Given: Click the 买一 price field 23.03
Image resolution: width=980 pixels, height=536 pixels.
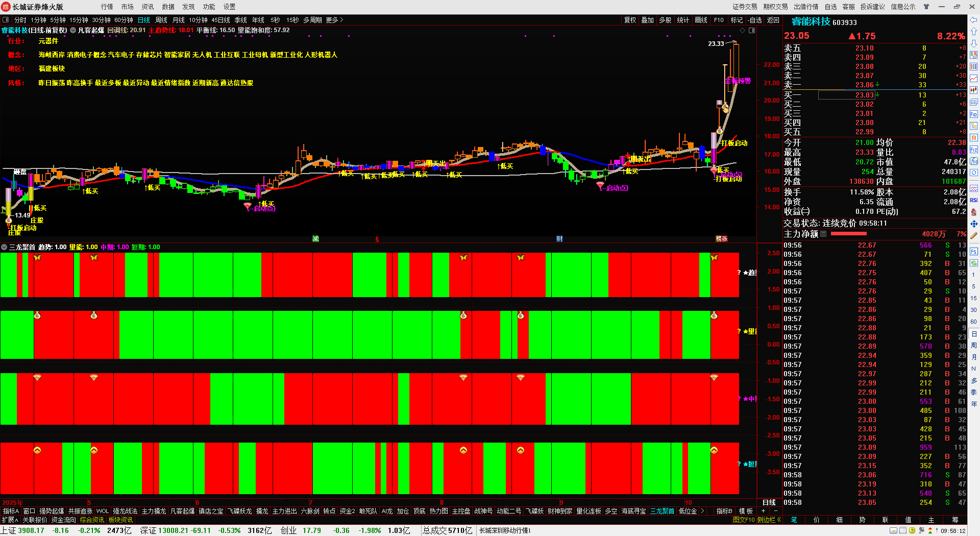Looking at the screenshot, I should click(846, 95).
